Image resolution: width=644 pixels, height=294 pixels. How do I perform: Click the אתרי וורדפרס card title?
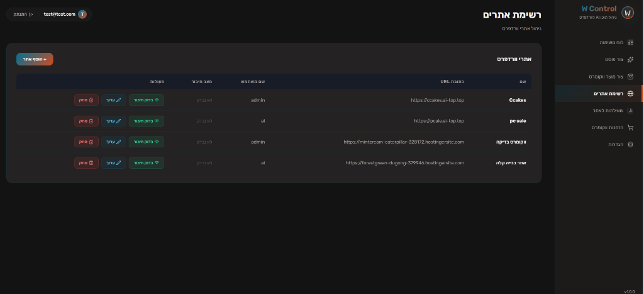[514, 59]
